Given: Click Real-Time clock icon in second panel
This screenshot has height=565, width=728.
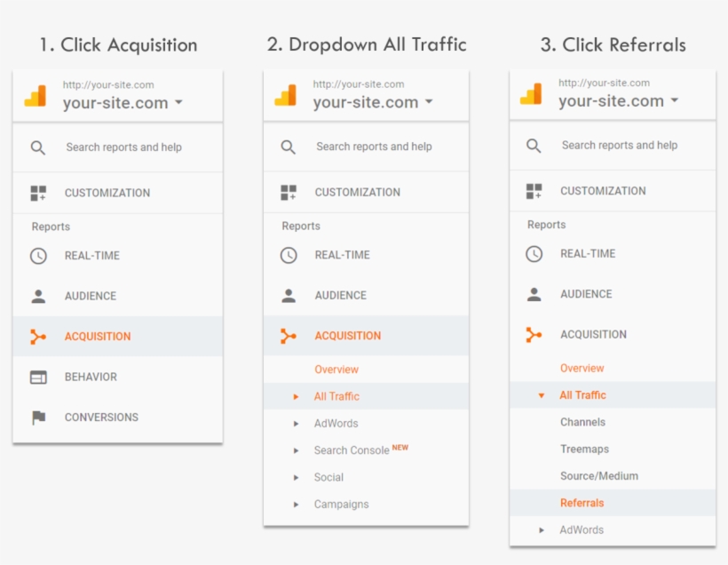Looking at the screenshot, I should (289, 255).
